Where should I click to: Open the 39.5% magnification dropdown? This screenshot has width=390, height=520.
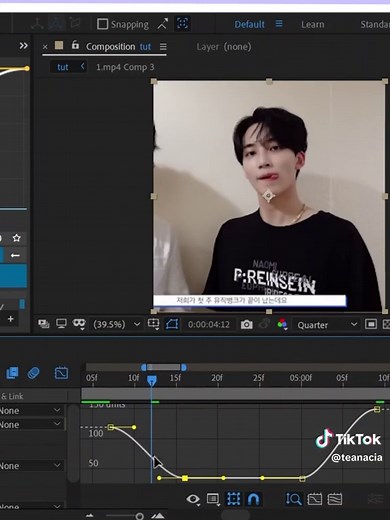pyautogui.click(x=117, y=324)
